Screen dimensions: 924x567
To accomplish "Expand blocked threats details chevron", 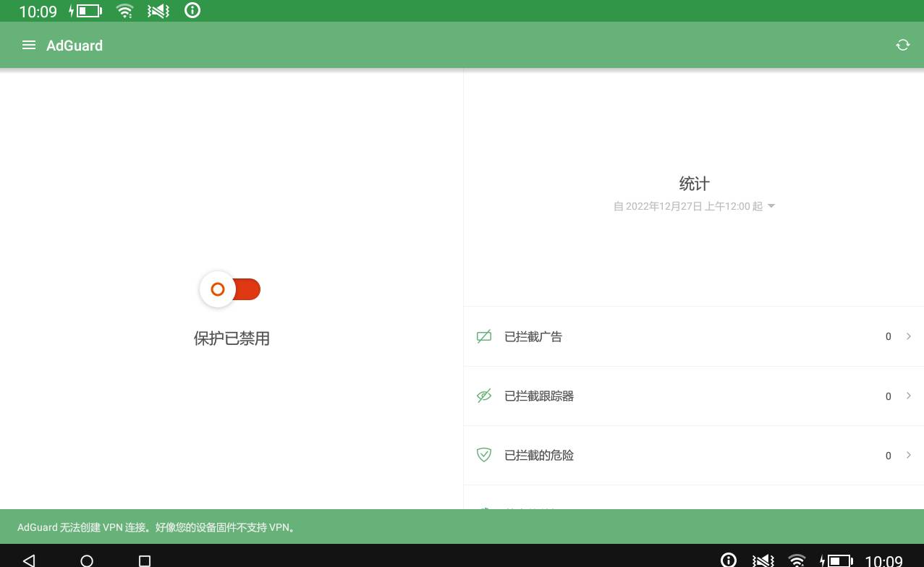I will tap(908, 455).
